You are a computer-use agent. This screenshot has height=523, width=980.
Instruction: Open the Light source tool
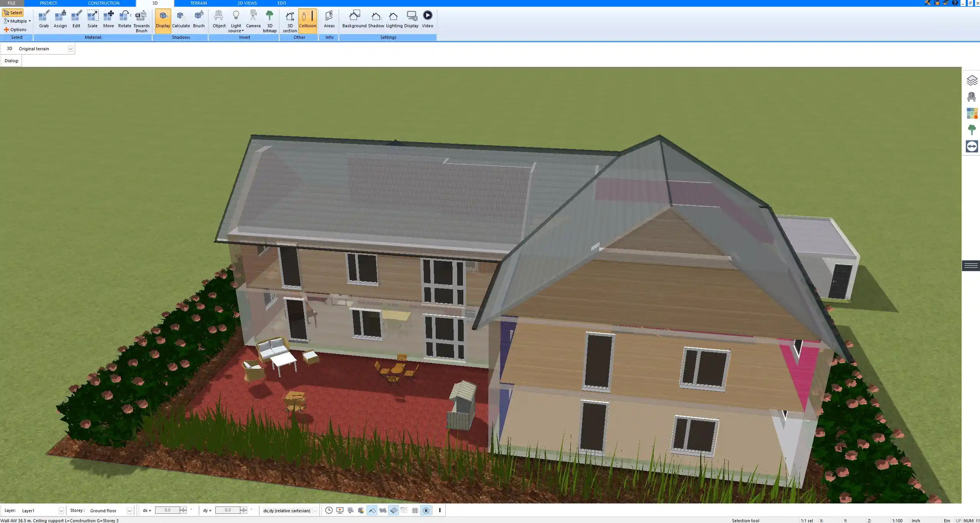click(x=235, y=20)
